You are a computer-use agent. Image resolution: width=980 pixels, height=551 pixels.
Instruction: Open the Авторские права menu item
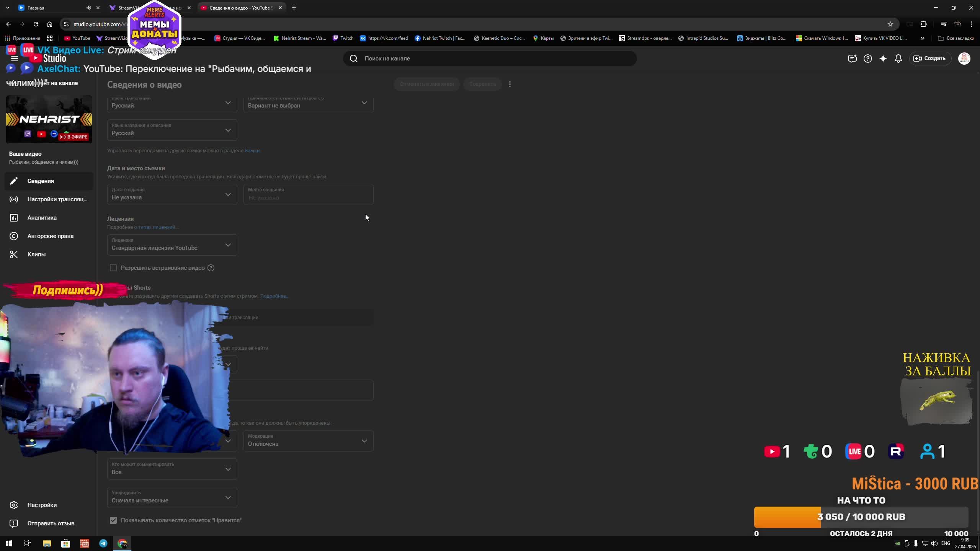coord(49,236)
